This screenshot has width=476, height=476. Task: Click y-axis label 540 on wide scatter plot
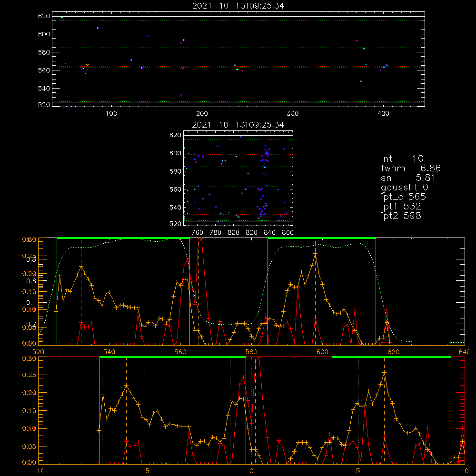point(44,89)
